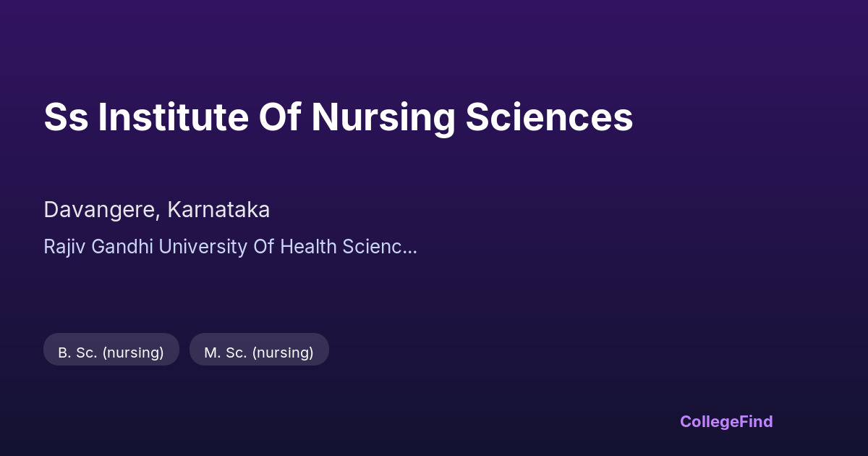Viewport: 868px width, 456px height.
Task: Click the word "Sciences" in the heading
Action: [549, 117]
